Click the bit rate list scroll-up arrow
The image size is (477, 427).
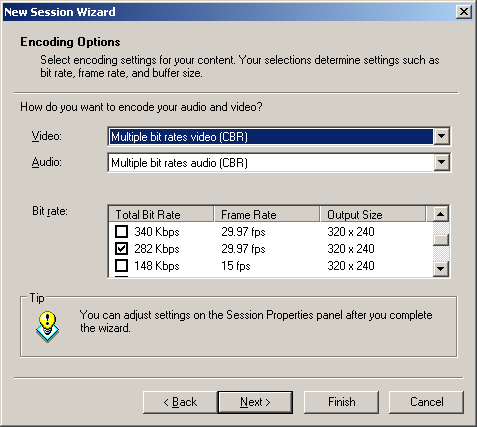pyautogui.click(x=441, y=214)
